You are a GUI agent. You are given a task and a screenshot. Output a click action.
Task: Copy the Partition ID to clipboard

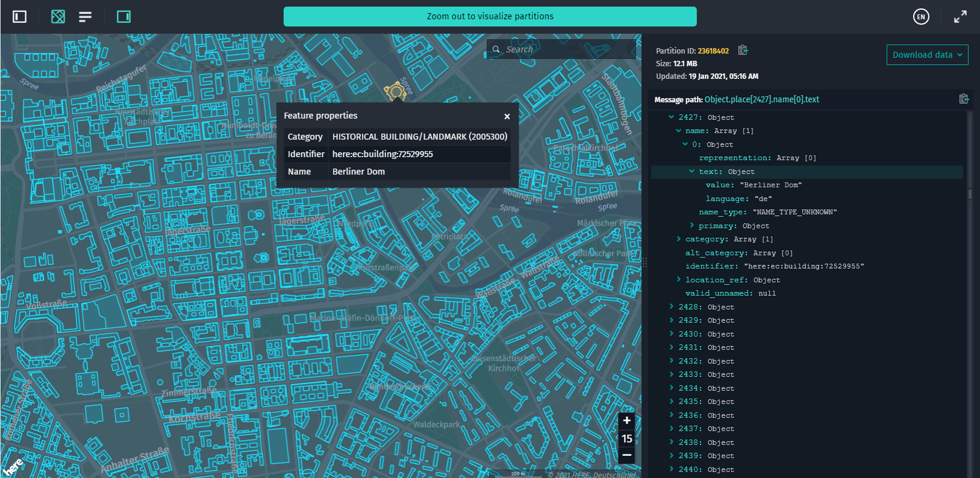coord(743,50)
